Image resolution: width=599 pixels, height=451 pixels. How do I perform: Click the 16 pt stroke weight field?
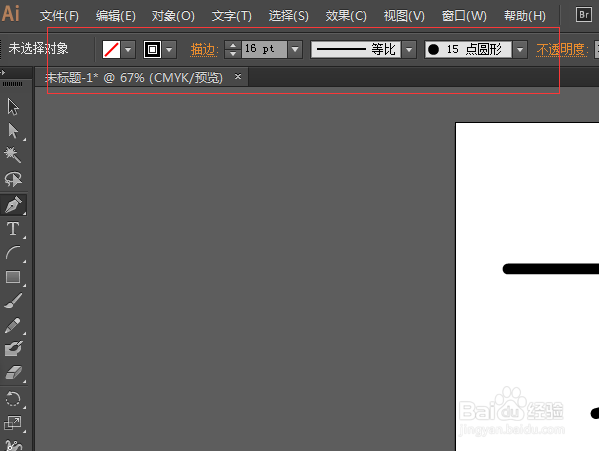264,49
